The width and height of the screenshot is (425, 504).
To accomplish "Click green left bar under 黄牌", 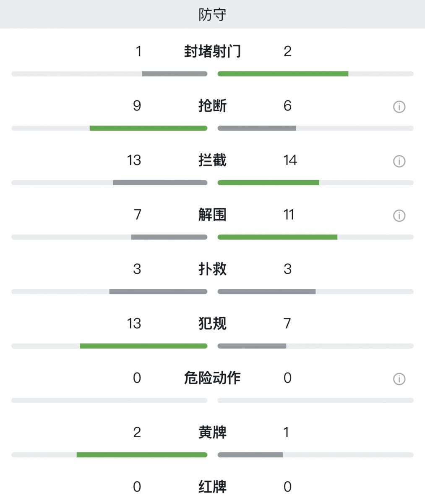I will click(142, 455).
